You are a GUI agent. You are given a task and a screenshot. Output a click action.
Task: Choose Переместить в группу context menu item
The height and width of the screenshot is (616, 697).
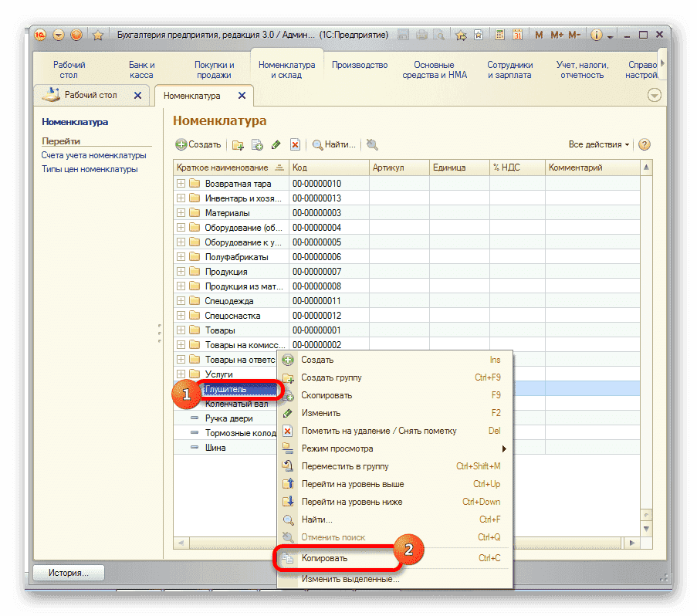[x=344, y=466]
